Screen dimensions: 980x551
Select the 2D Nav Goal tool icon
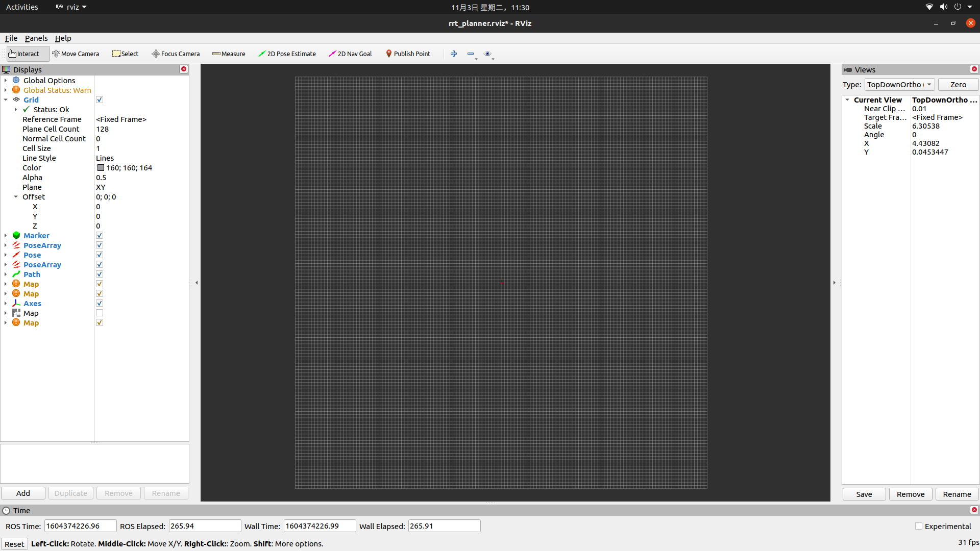(331, 53)
